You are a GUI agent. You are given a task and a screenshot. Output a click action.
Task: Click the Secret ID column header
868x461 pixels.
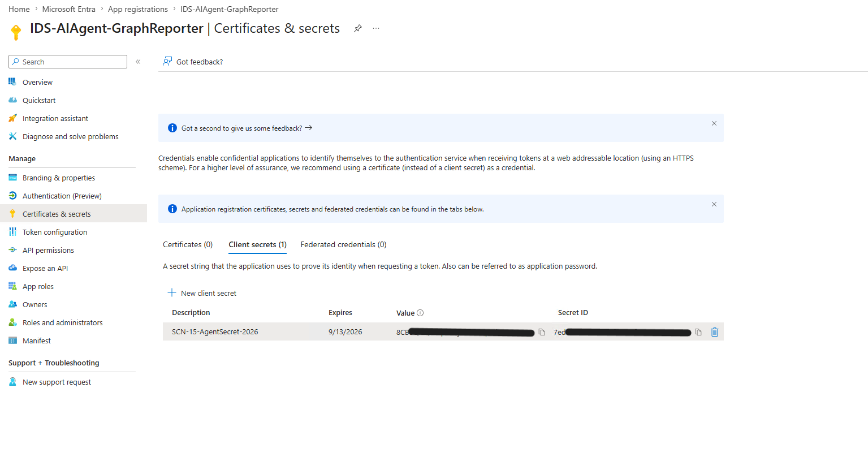tap(573, 312)
